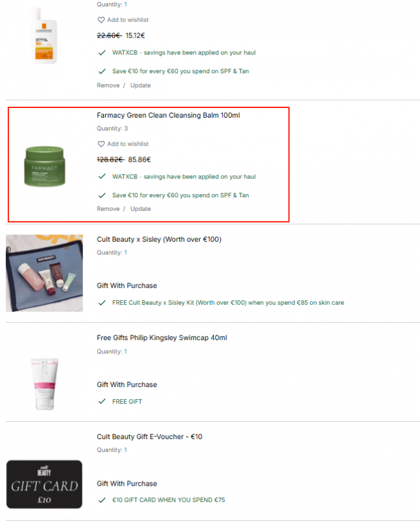The image size is (420, 522).
Task: Update Farmacy Cleansing Balm quantity
Action: pos(140,209)
